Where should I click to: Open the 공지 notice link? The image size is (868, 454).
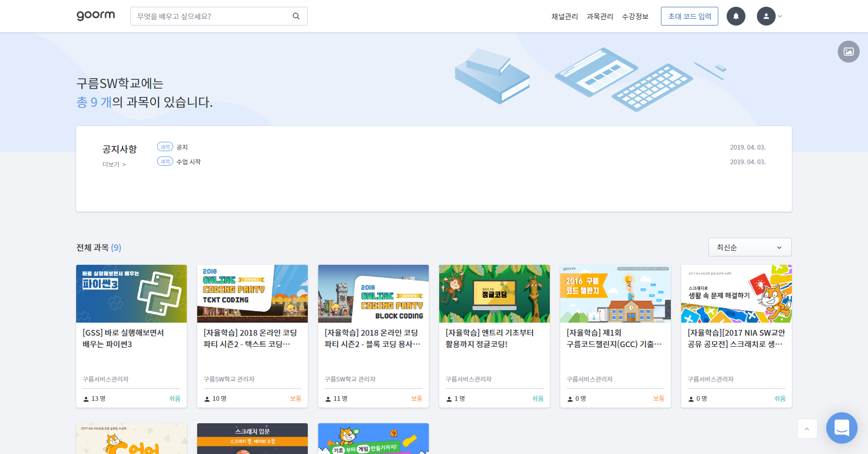(182, 148)
